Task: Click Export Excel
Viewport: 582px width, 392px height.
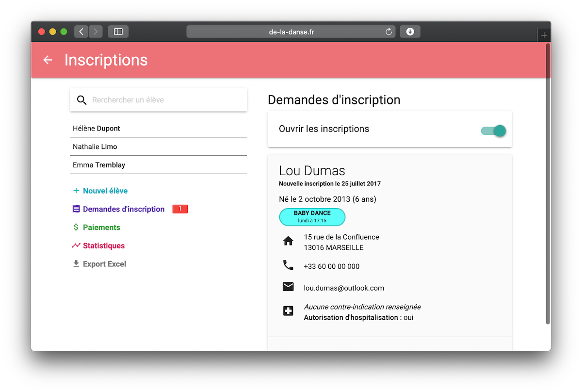Action: pyautogui.click(x=104, y=264)
